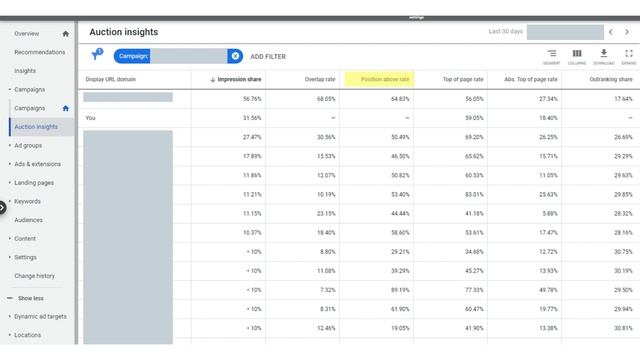
Task: Click the Download icon
Action: pyautogui.click(x=603, y=57)
